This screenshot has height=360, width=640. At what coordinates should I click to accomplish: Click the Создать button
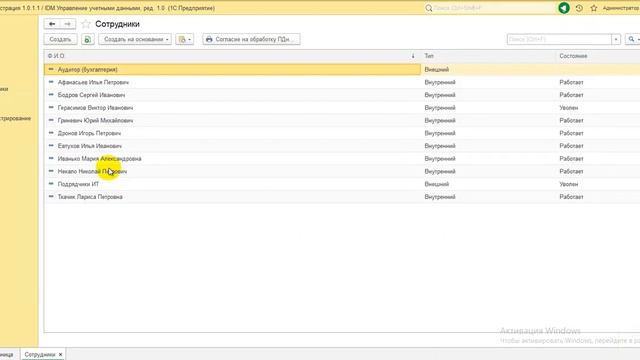(60, 39)
